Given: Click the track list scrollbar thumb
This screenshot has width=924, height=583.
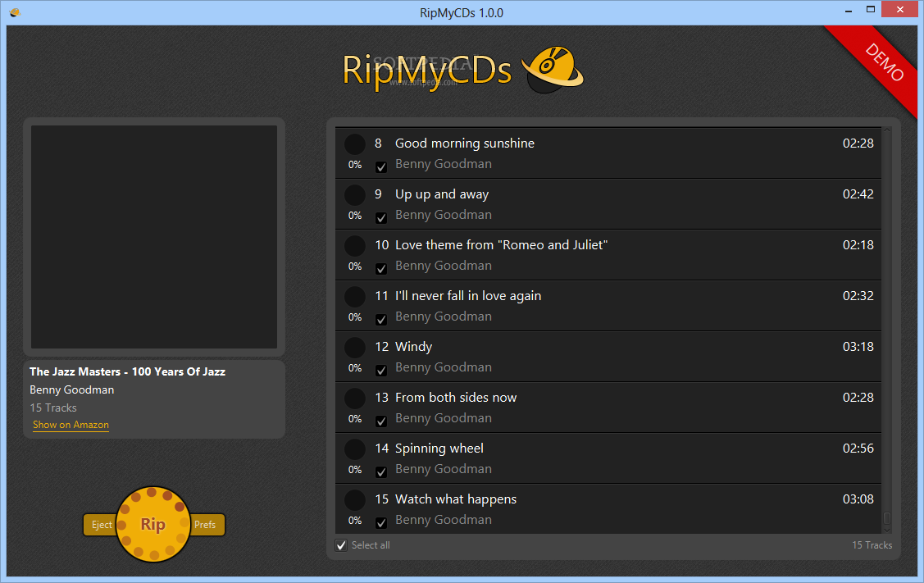Looking at the screenshot, I should coord(887,518).
